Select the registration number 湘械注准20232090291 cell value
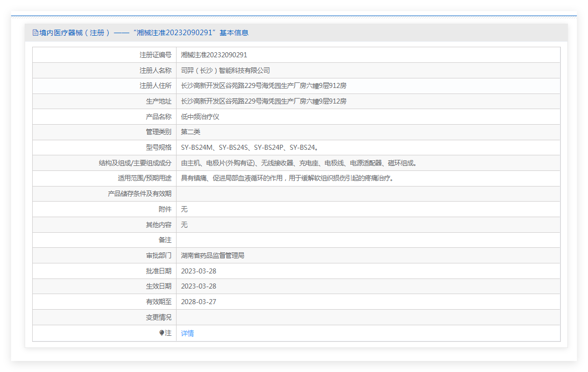588x372 pixels. 214,55
